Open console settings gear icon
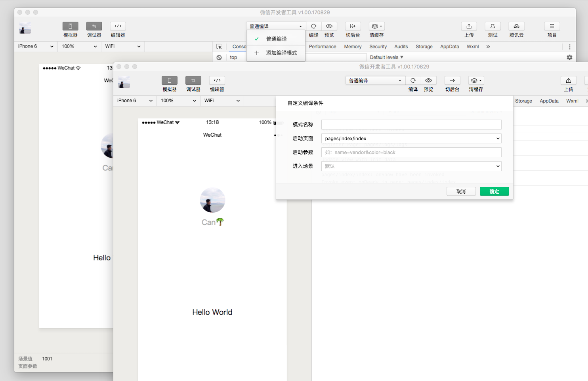Viewport: 588px width, 381px height. 569,57
